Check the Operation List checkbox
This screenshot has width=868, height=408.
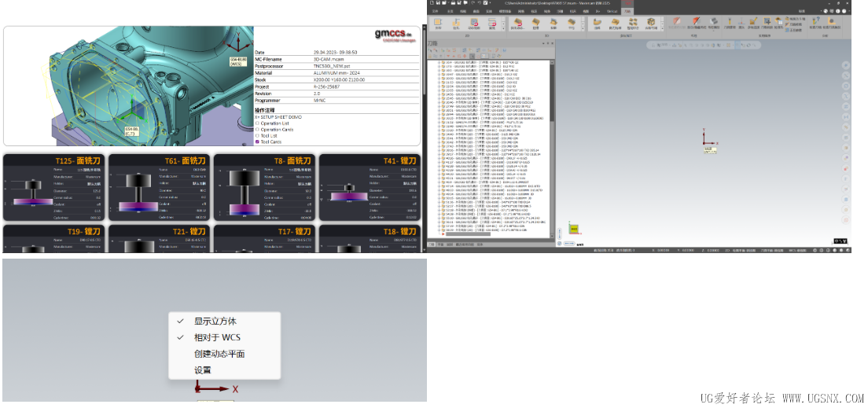click(257, 123)
